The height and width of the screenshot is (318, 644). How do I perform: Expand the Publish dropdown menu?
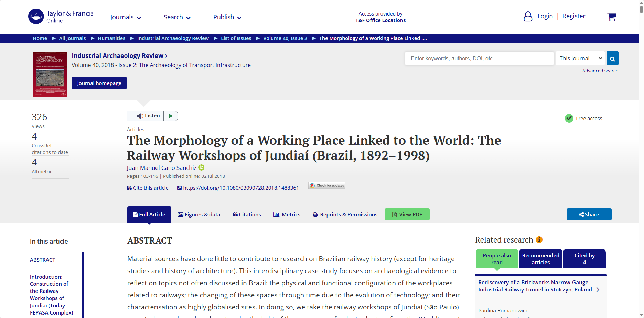(x=227, y=17)
